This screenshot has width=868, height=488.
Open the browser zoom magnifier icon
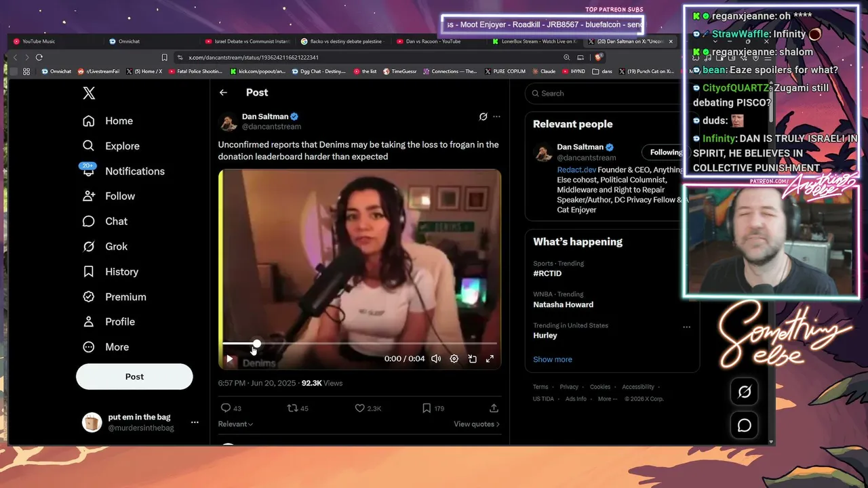[x=566, y=58]
